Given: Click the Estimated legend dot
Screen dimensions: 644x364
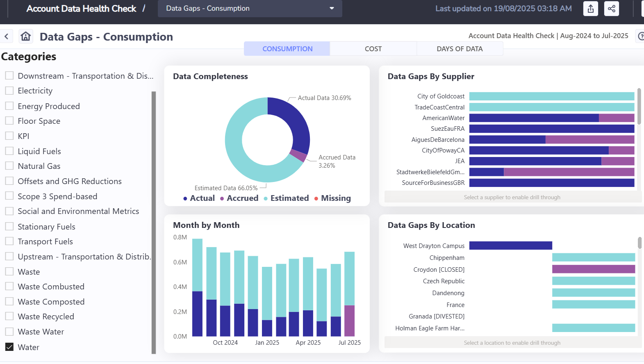Looking at the screenshot, I should (x=266, y=199).
